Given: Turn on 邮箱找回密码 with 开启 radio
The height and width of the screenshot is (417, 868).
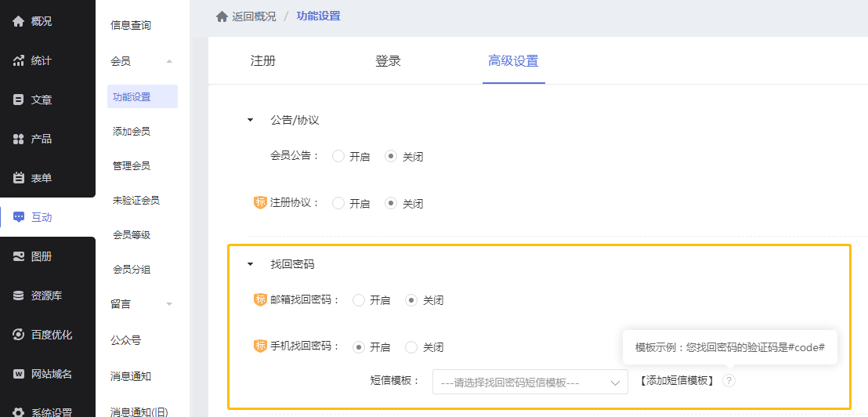Looking at the screenshot, I should tap(359, 300).
